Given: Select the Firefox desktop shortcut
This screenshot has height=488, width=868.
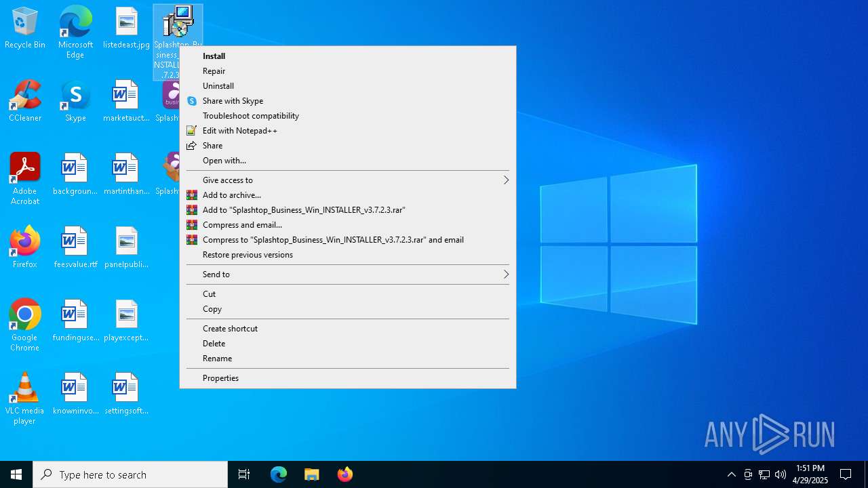Looking at the screenshot, I should coord(25,248).
